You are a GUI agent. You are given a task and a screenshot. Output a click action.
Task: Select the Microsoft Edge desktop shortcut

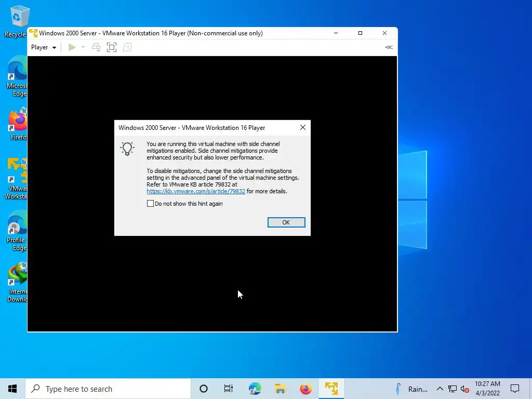coord(17,76)
